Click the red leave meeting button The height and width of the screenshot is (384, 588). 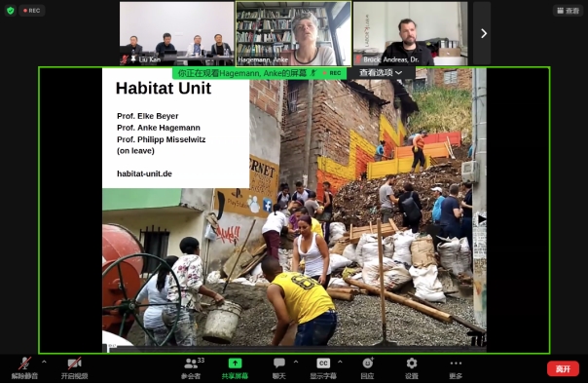(x=563, y=369)
